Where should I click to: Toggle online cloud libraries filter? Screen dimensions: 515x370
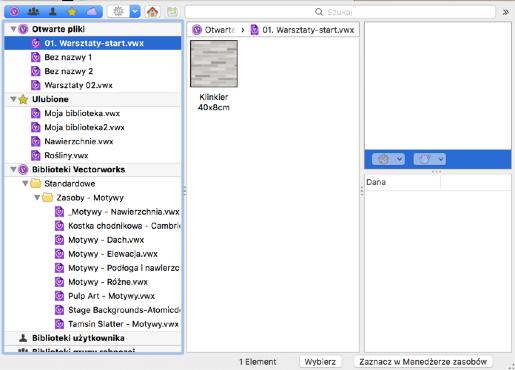(x=92, y=12)
